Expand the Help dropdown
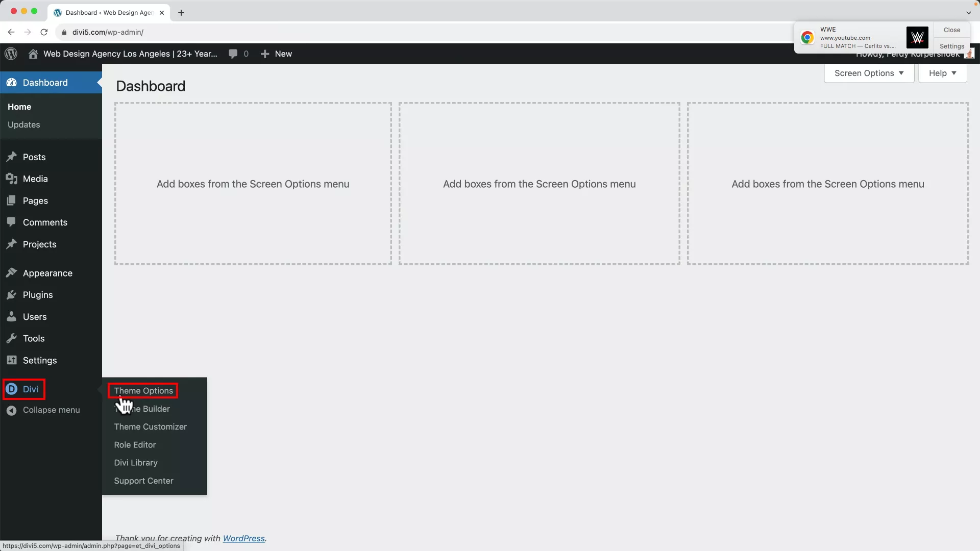The image size is (980, 551). pyautogui.click(x=942, y=73)
